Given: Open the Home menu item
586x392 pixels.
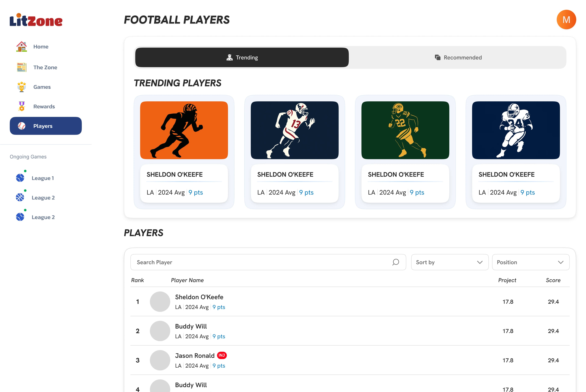Looking at the screenshot, I should (46, 47).
